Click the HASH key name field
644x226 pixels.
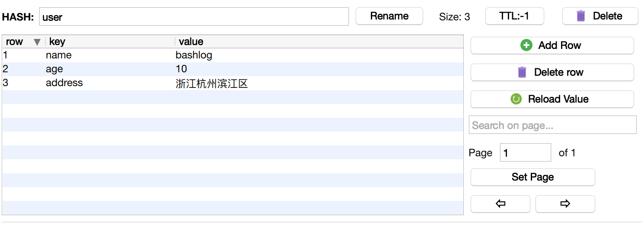pos(194,17)
